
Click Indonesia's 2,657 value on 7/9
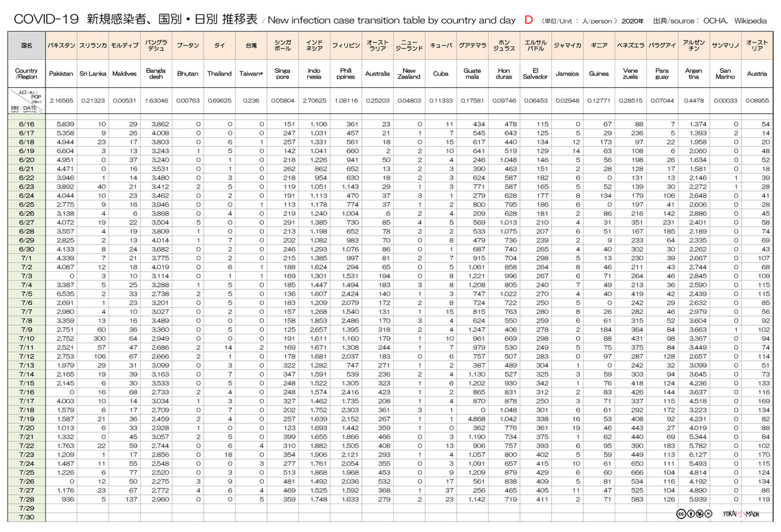pos(319,330)
